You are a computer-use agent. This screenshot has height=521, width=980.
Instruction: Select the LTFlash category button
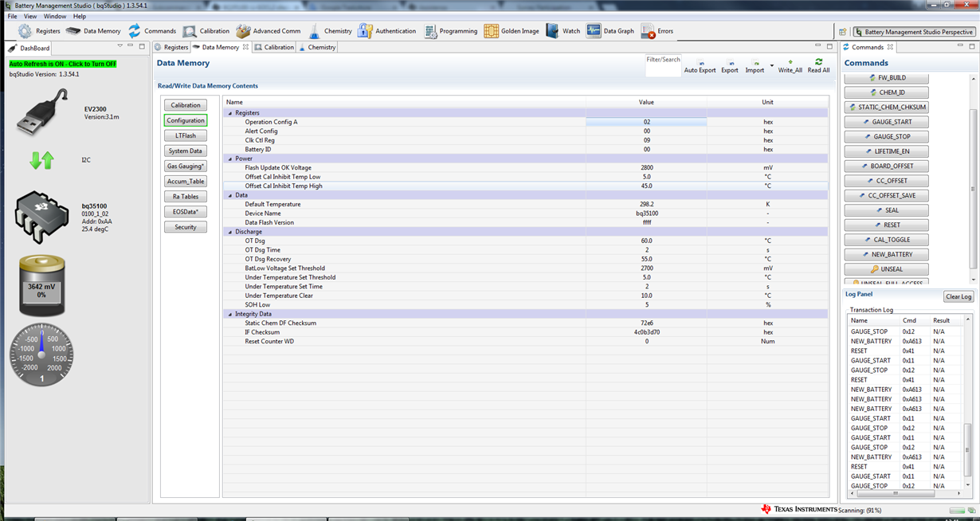[x=186, y=135]
